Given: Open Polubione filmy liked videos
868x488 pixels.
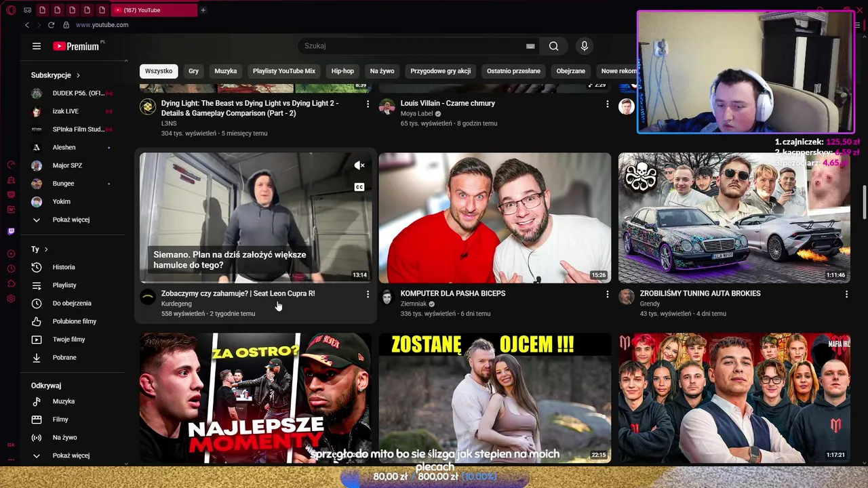Looking at the screenshot, I should [x=72, y=321].
